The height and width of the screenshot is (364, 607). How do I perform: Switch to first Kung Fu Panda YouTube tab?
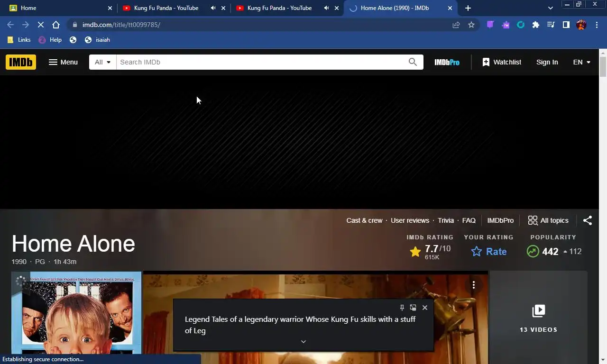[x=166, y=8]
